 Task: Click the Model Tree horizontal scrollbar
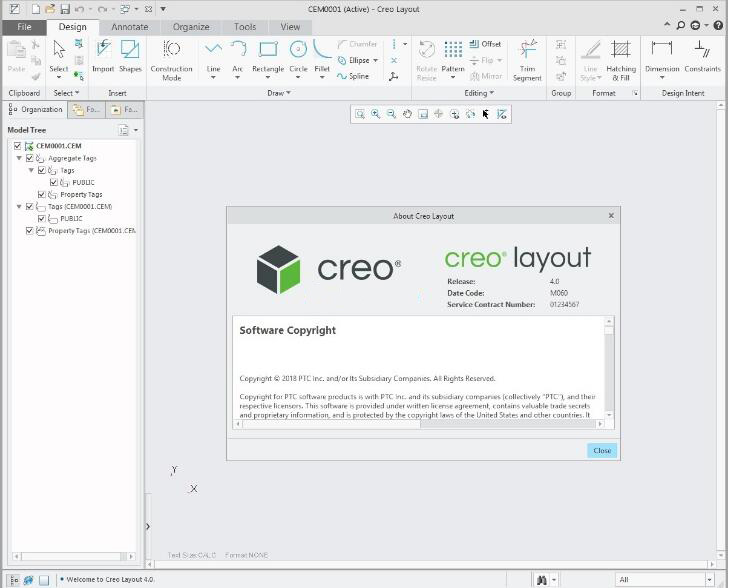click(x=74, y=556)
